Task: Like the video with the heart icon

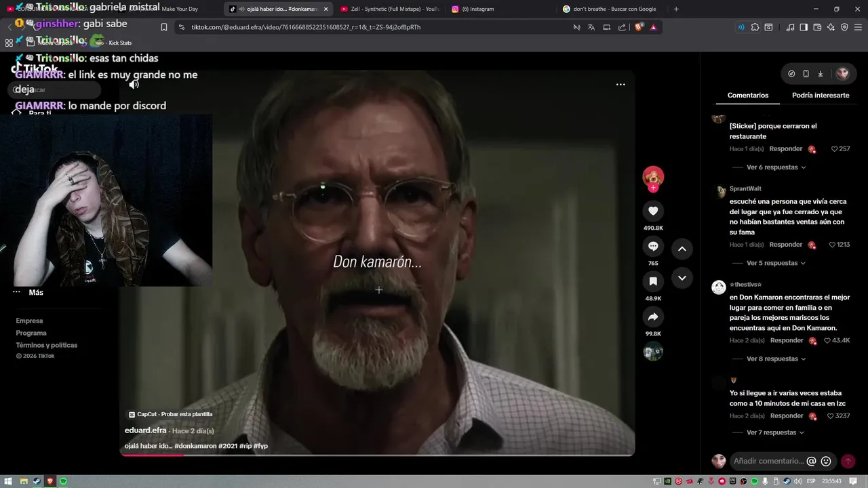Action: 653,211
